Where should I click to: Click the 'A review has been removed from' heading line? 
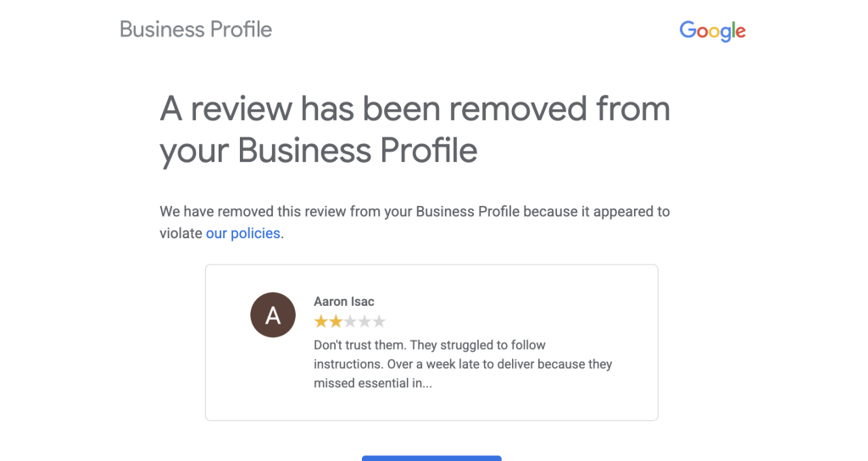pyautogui.click(x=415, y=109)
